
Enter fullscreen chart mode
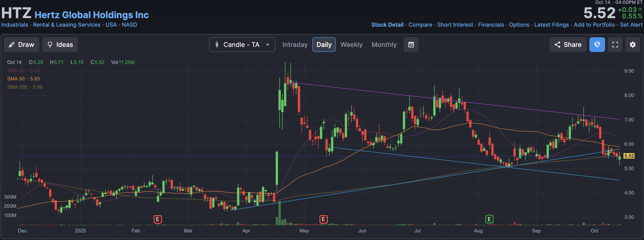615,45
